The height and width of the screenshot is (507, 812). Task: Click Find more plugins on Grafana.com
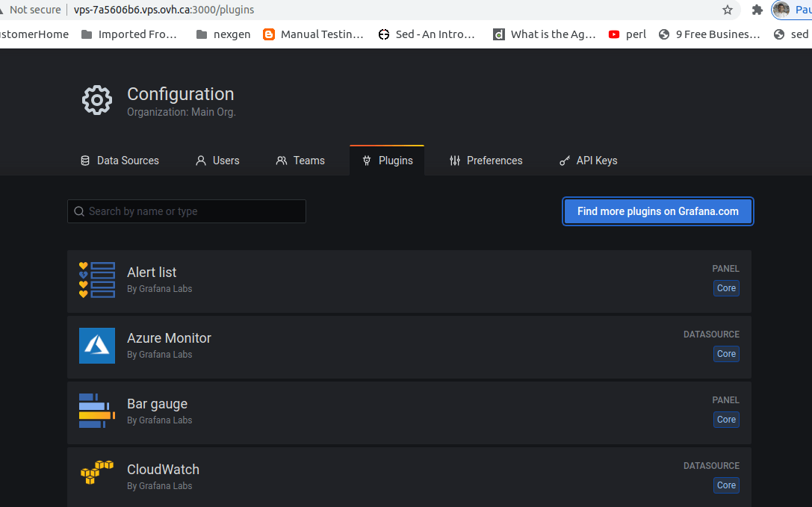coord(657,211)
